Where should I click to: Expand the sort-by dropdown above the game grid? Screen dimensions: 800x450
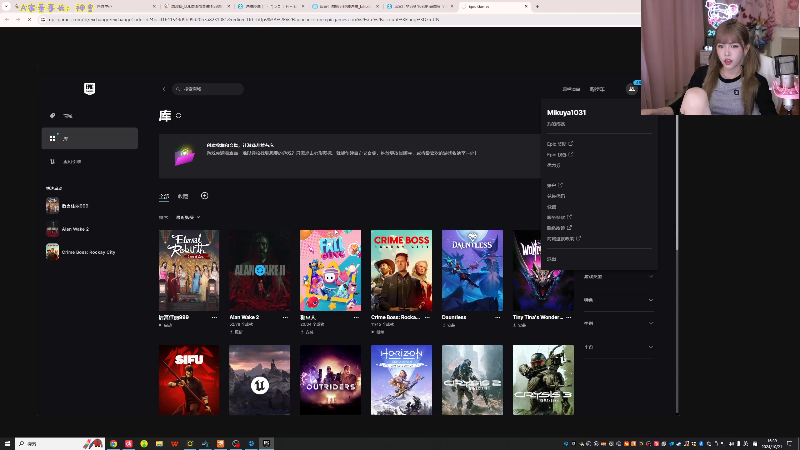tap(188, 217)
